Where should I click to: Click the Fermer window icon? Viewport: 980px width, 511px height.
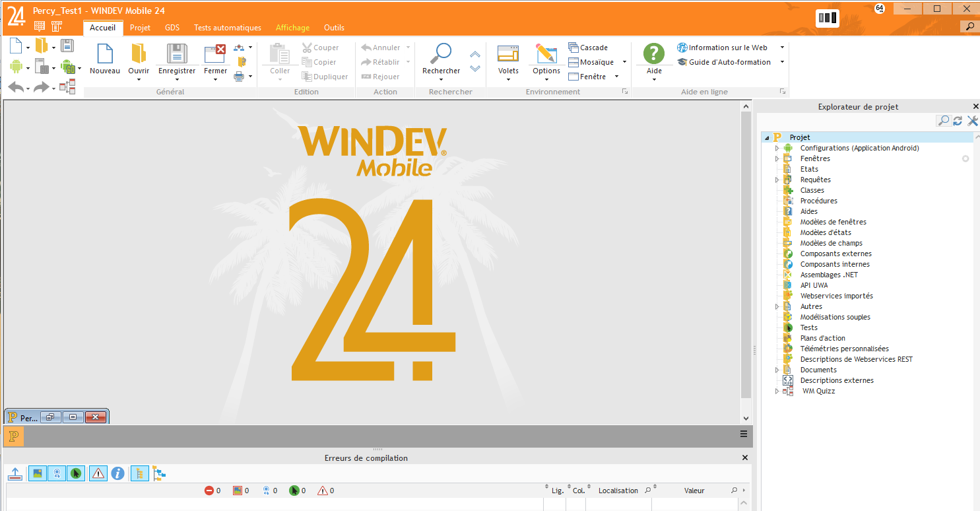(215, 53)
